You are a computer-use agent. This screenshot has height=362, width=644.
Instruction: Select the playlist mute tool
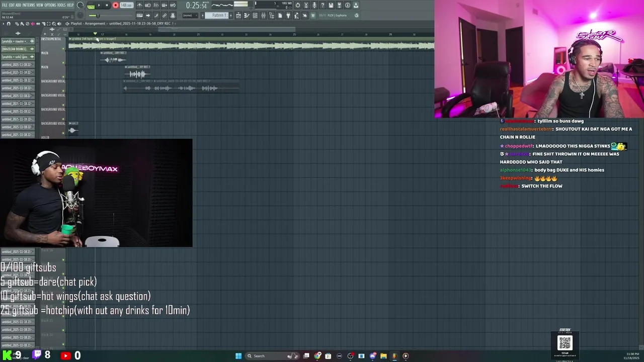tap(33, 24)
